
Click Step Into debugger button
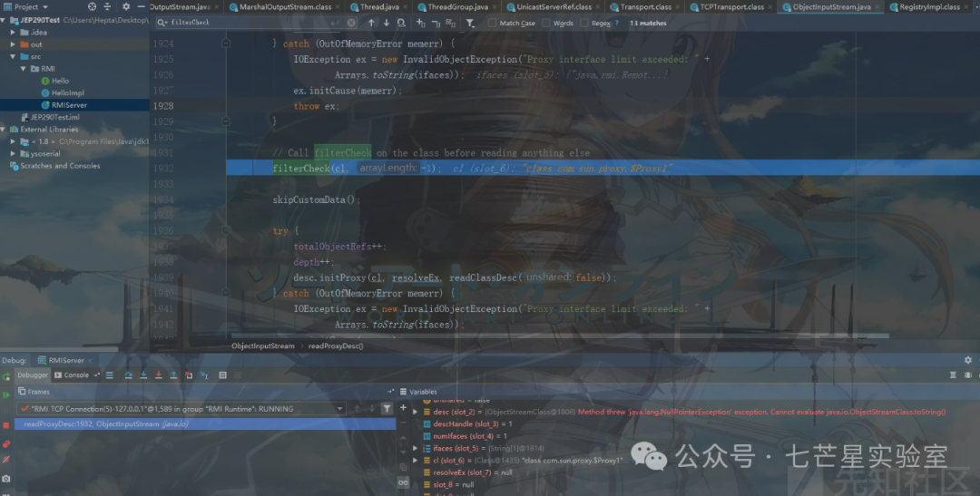(143, 375)
